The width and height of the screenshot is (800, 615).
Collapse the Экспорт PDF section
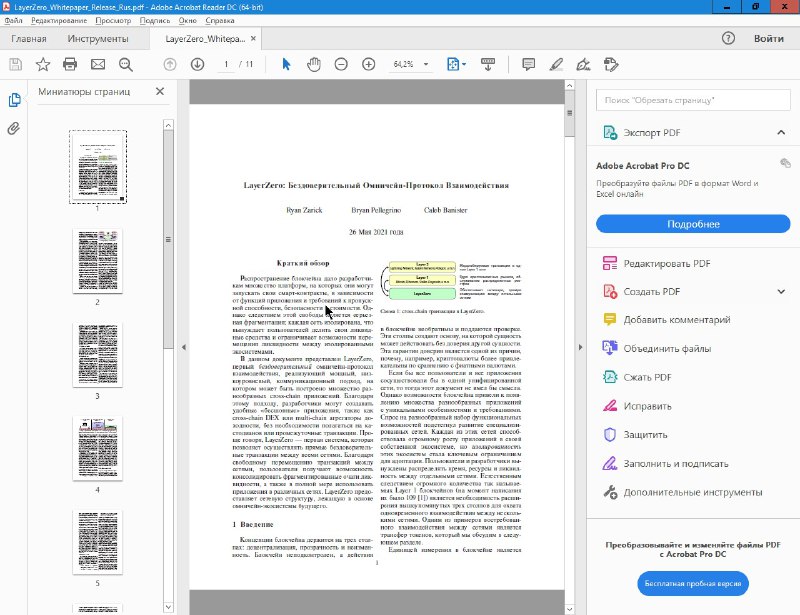(x=781, y=132)
